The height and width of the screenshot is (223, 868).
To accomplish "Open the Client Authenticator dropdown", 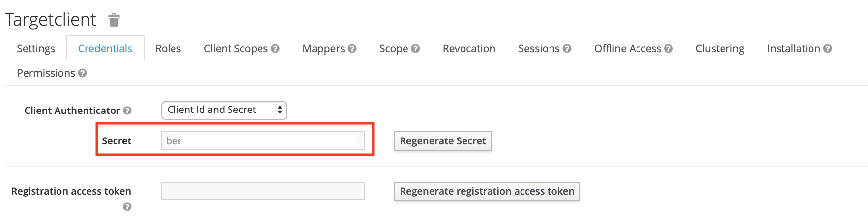I will tap(224, 110).
